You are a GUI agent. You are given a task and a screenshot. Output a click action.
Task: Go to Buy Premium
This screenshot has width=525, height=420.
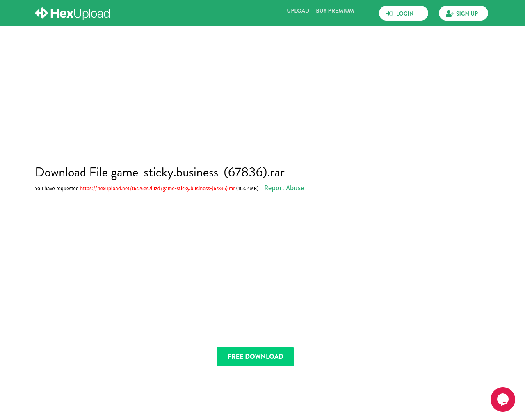coord(335,11)
